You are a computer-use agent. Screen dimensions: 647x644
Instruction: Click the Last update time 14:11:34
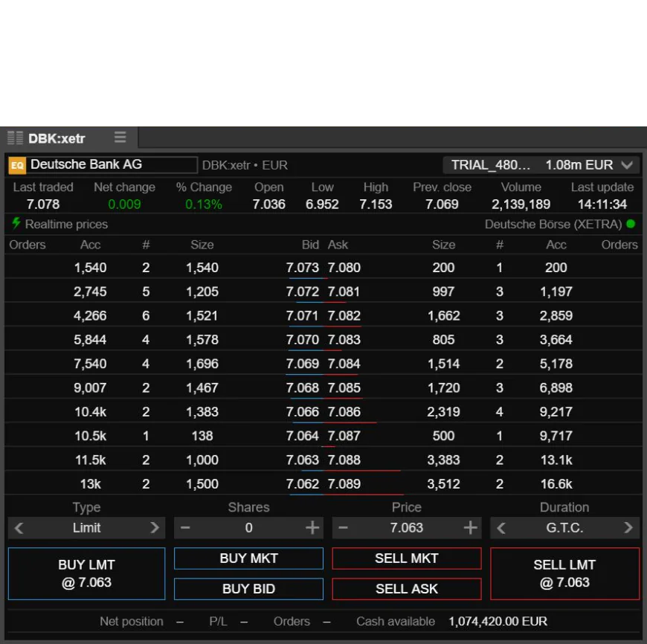pos(602,205)
